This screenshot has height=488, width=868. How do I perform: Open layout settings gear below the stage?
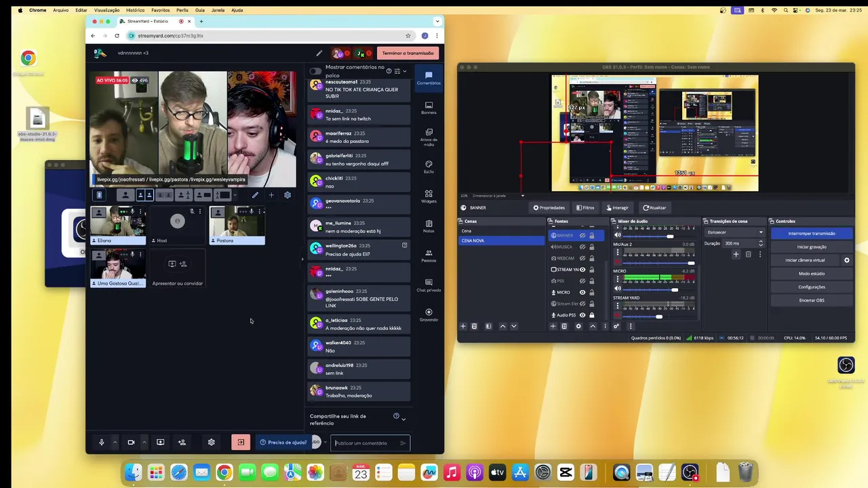(288, 195)
